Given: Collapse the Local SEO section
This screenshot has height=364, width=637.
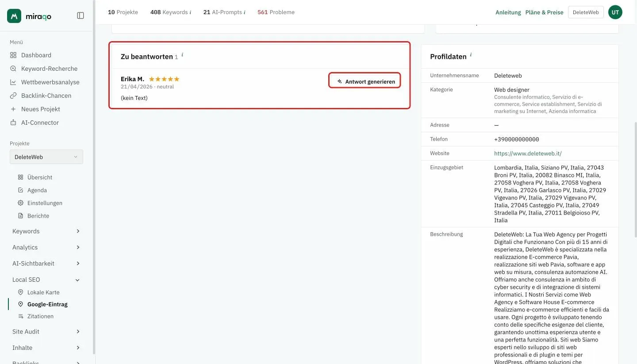Looking at the screenshot, I should [47, 280].
